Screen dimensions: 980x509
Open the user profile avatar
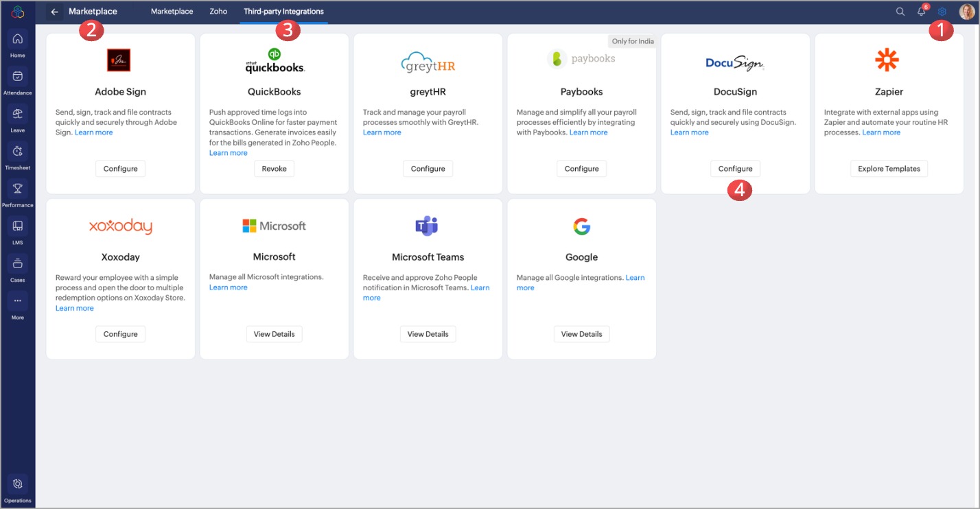point(967,12)
